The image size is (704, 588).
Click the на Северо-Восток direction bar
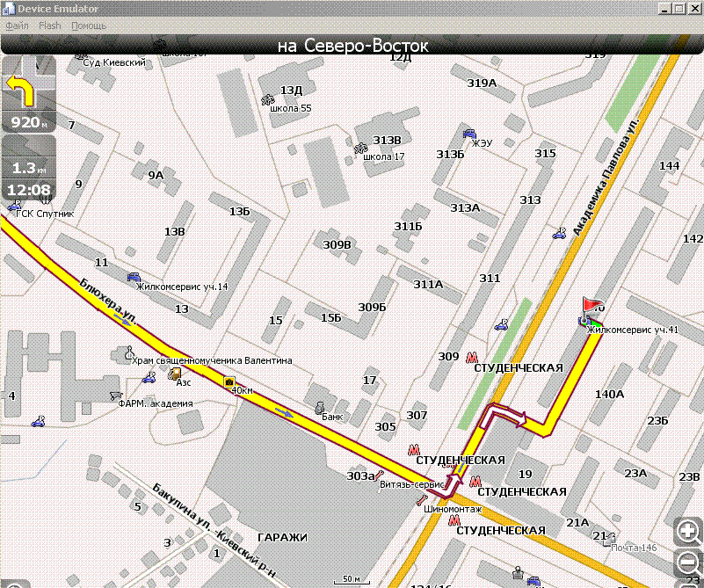pyautogui.click(x=352, y=46)
